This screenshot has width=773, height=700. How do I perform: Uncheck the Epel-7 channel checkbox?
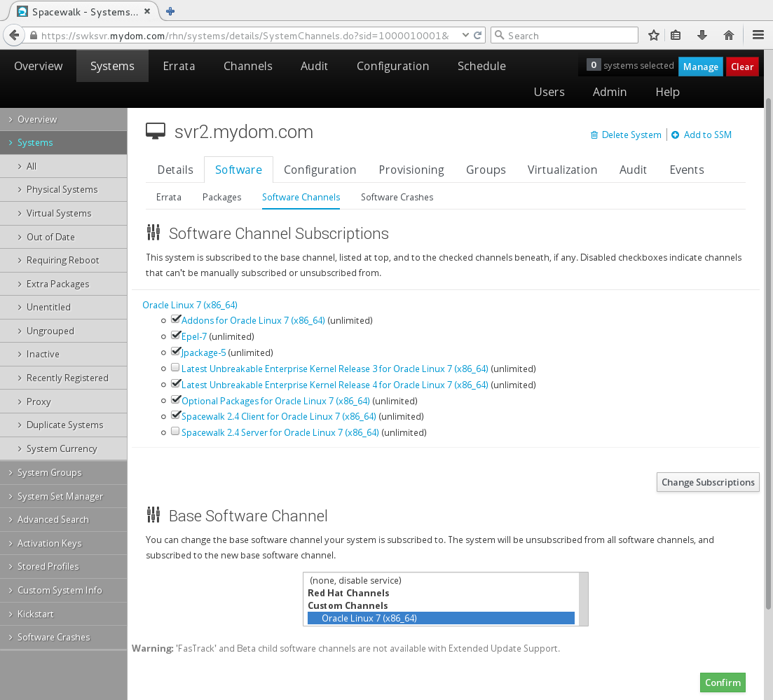pyautogui.click(x=175, y=335)
